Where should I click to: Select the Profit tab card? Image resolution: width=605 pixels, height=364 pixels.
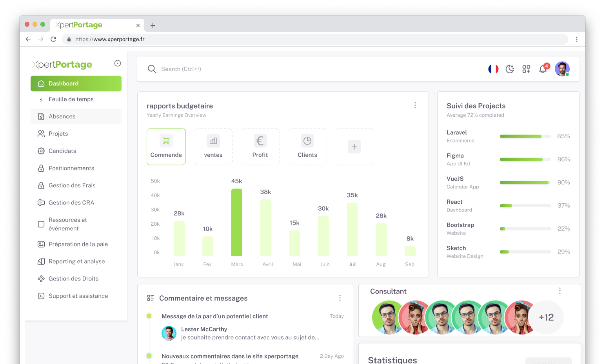click(260, 147)
